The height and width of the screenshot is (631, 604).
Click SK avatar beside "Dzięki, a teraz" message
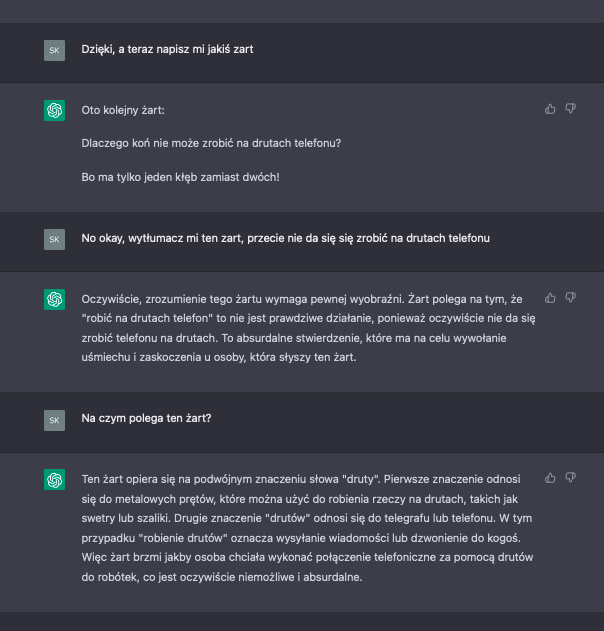coord(55,49)
